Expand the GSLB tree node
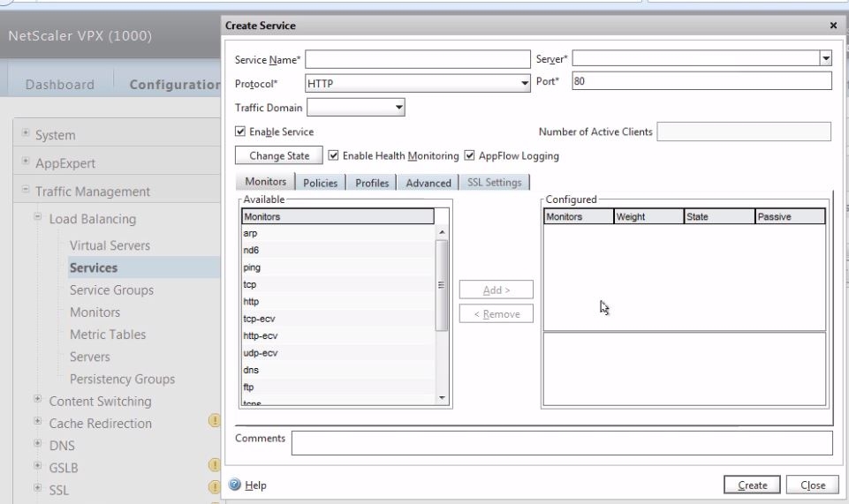The height and width of the screenshot is (504, 849). coord(37,465)
